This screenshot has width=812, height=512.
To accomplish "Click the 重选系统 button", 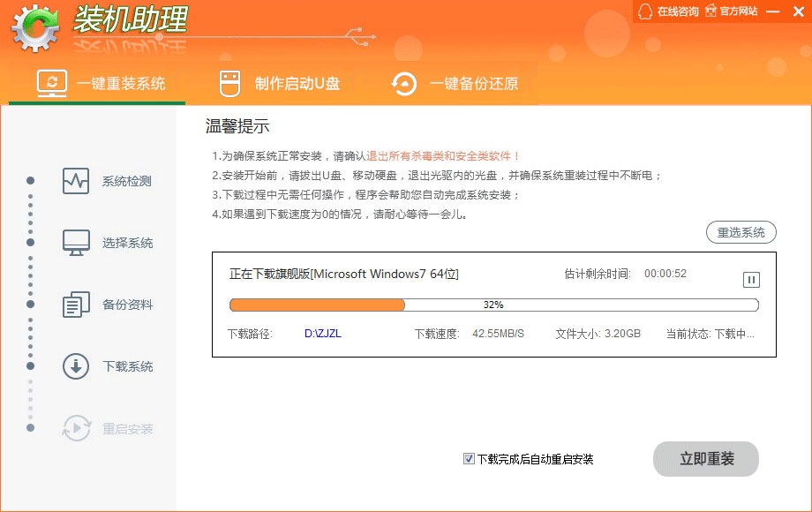I will click(741, 232).
